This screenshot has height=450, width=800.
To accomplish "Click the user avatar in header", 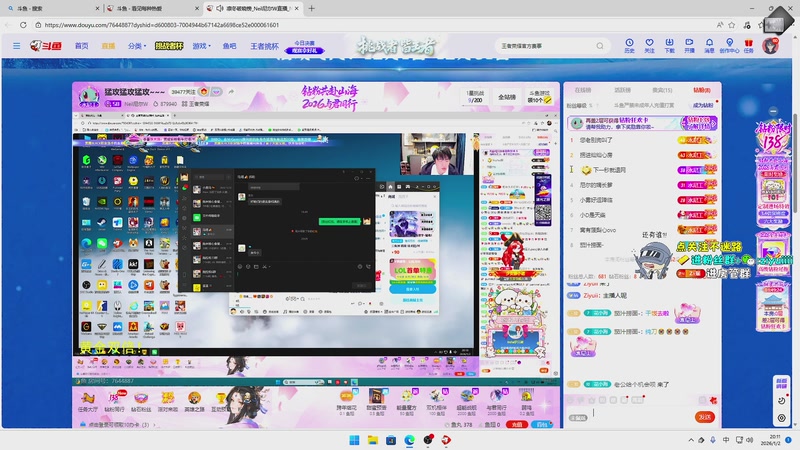I will [x=770, y=45].
